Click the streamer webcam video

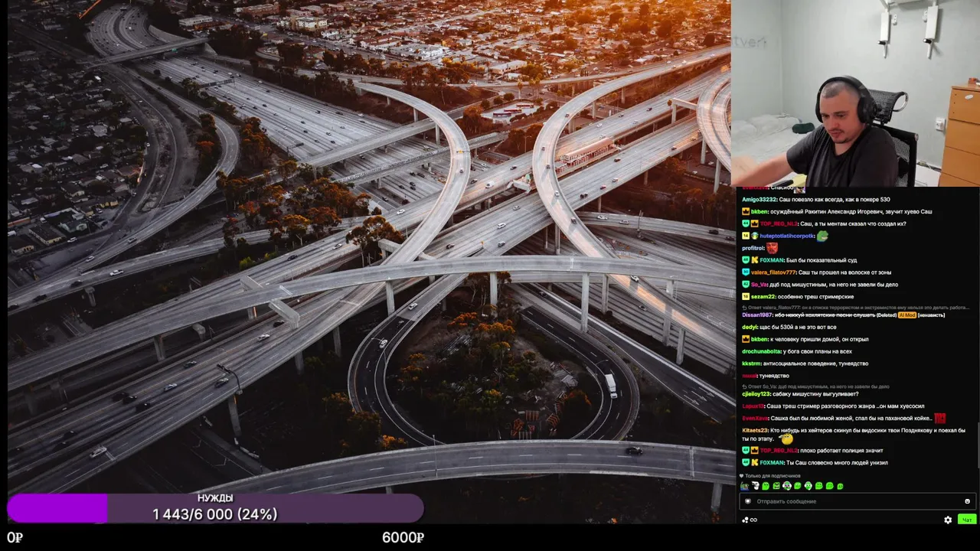point(856,93)
